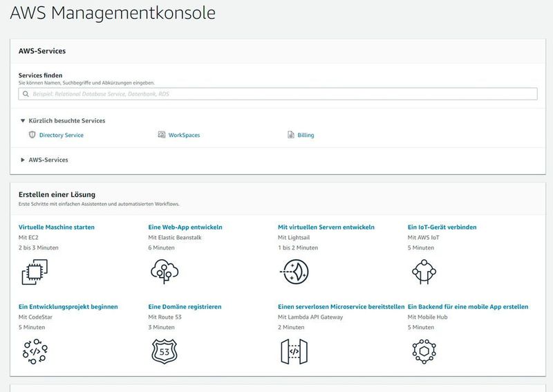Open Mit virtuellen Servern entwickeln link
Screen dimensions: 553x392
(326, 227)
